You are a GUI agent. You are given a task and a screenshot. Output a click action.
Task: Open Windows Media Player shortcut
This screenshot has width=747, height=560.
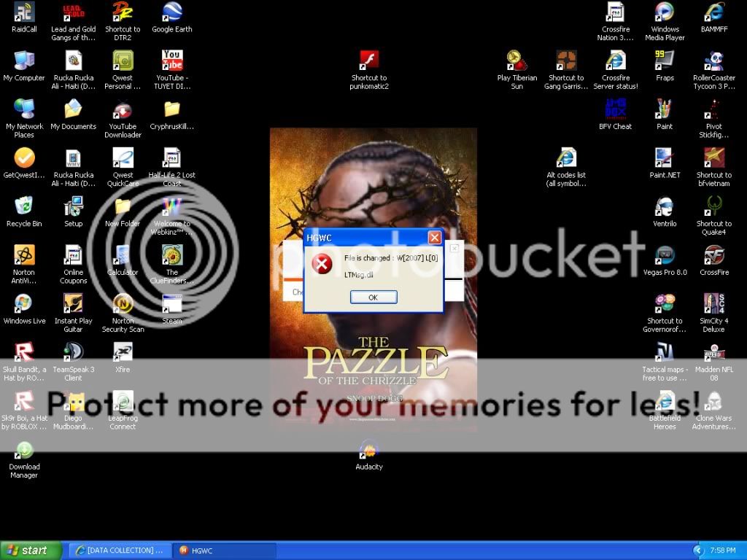[x=665, y=13]
